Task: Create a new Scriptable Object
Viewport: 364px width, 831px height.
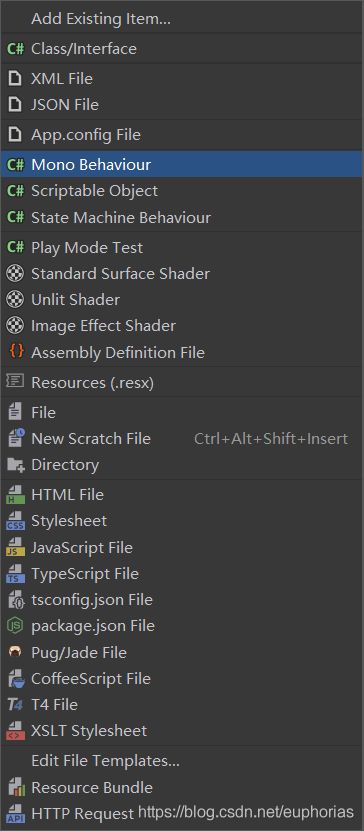Action: (182, 191)
